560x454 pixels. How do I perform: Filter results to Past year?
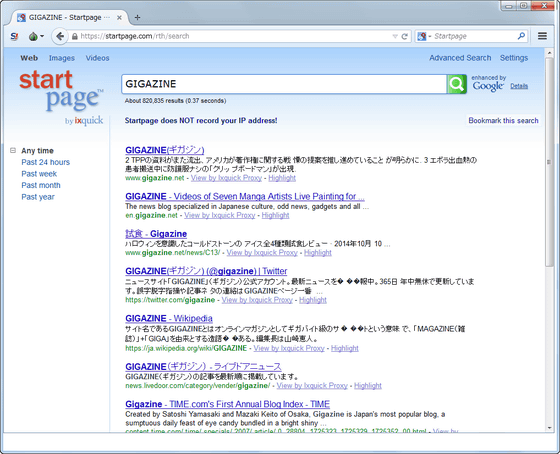point(38,197)
